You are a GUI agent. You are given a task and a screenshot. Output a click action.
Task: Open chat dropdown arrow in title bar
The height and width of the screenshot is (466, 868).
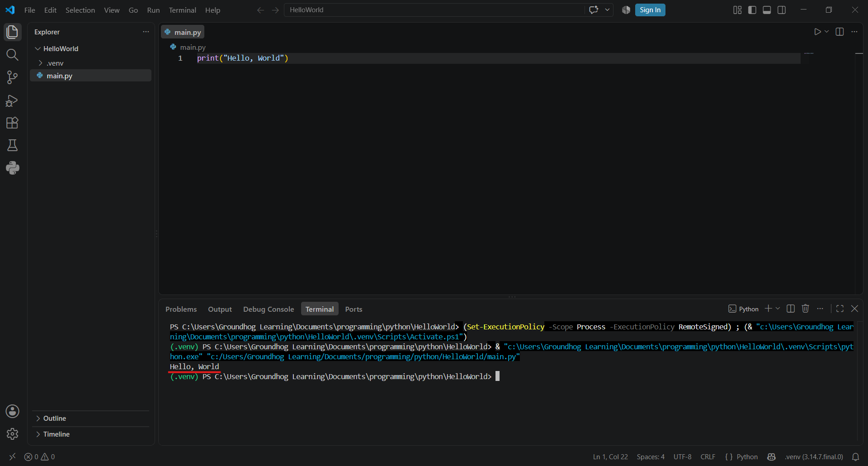pyautogui.click(x=607, y=10)
